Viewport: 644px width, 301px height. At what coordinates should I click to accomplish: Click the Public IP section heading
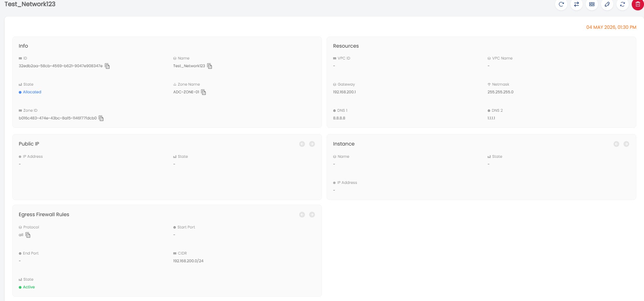pyautogui.click(x=29, y=144)
